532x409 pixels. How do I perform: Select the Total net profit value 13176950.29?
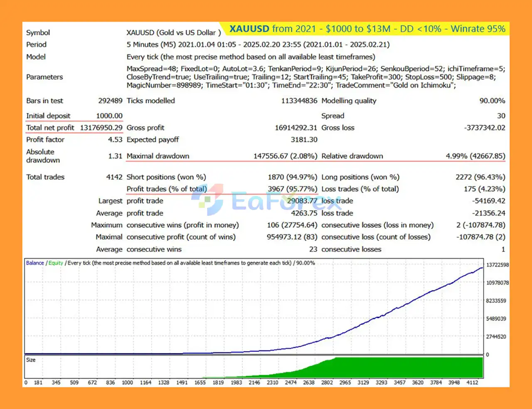pos(101,128)
